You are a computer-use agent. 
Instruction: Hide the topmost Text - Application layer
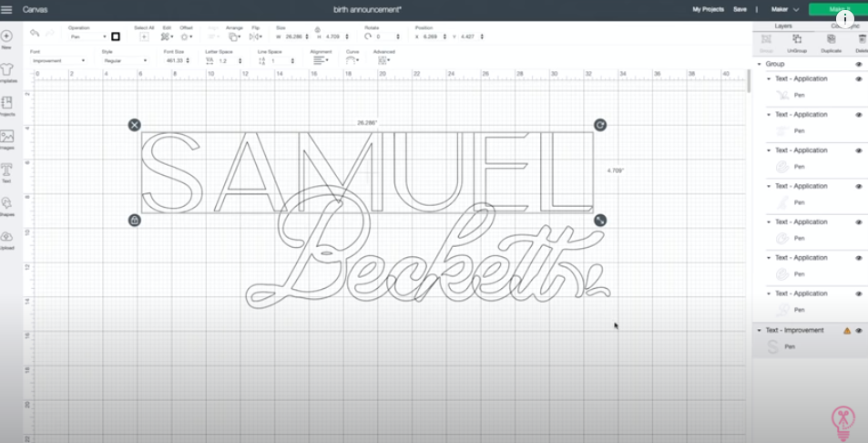coord(859,79)
